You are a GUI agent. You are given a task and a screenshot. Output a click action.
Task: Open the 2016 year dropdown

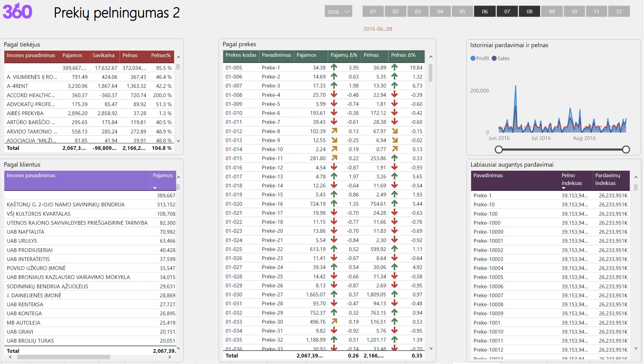coord(338,12)
